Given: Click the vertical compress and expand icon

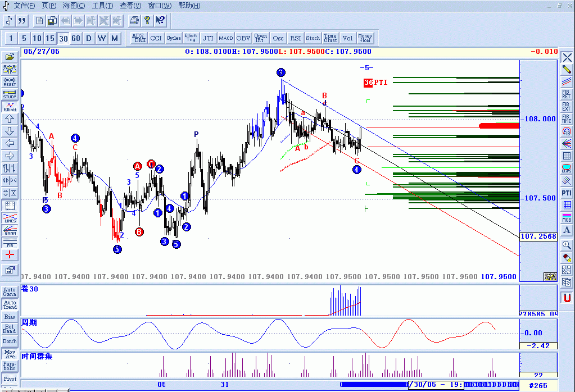Looking at the screenshot, I should tap(10, 193).
